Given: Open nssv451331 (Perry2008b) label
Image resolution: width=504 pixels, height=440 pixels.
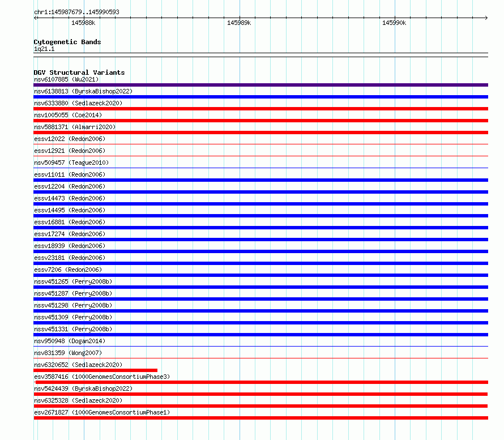Looking at the screenshot, I should point(73,329).
